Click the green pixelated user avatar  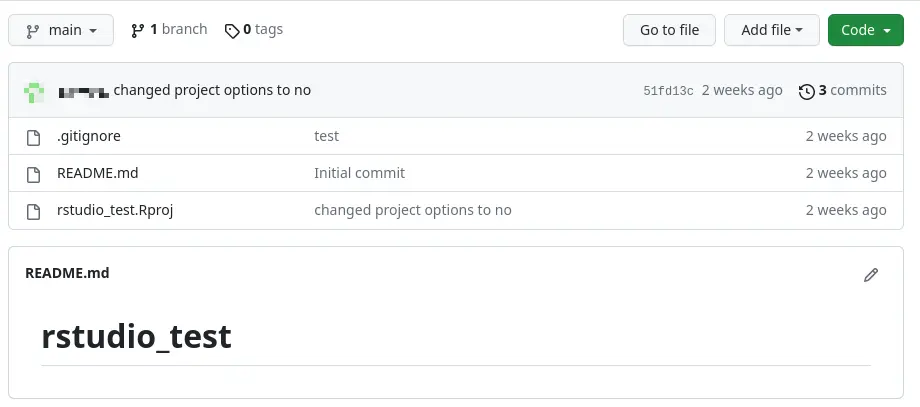pos(34,91)
